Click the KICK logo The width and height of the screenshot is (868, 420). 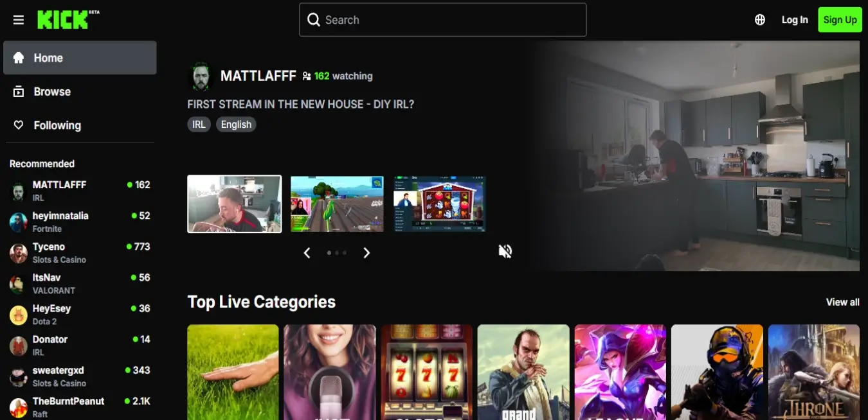[x=68, y=19]
